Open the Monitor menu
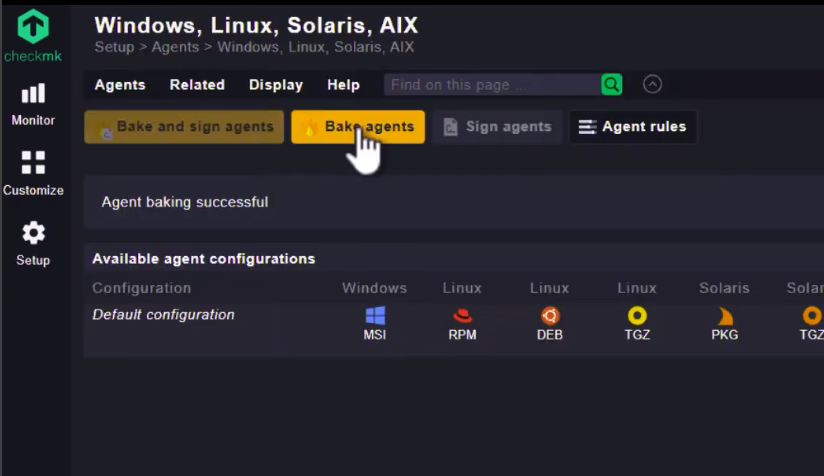 [33, 105]
